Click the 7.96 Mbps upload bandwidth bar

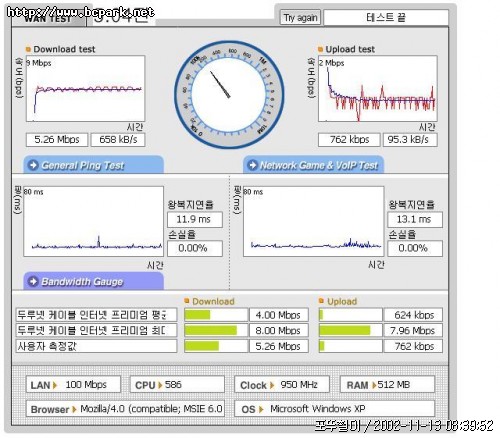pyautogui.click(x=350, y=330)
